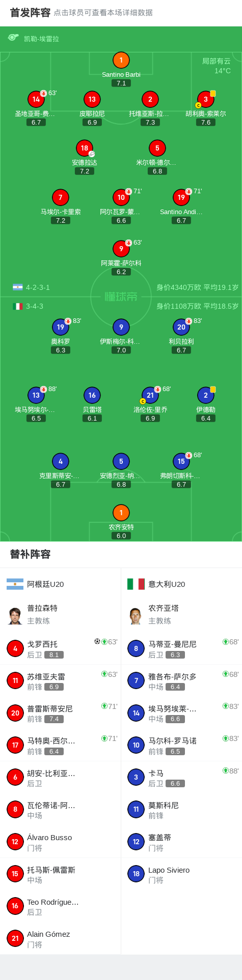Open the 意大利U20 team header
The width and height of the screenshot is (242, 980).
[181, 584]
